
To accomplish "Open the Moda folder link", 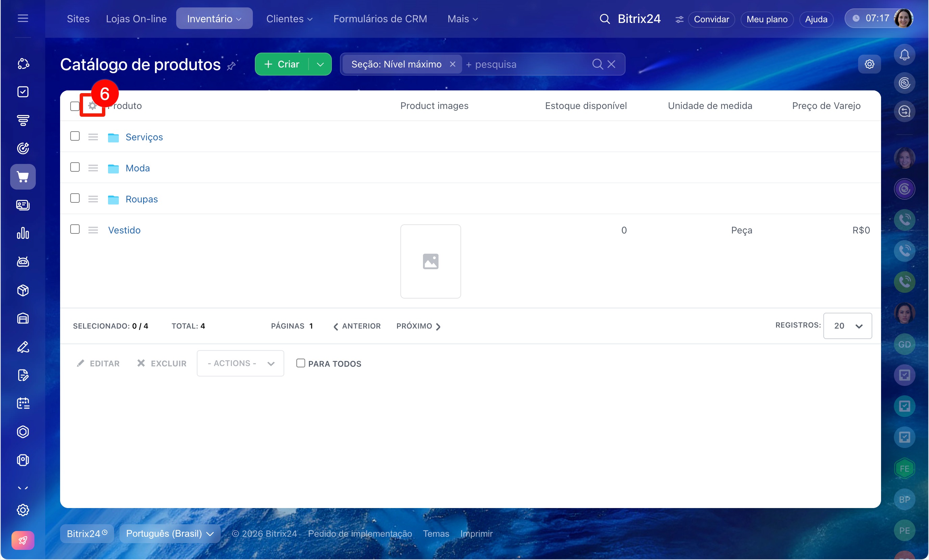I will [x=138, y=168].
